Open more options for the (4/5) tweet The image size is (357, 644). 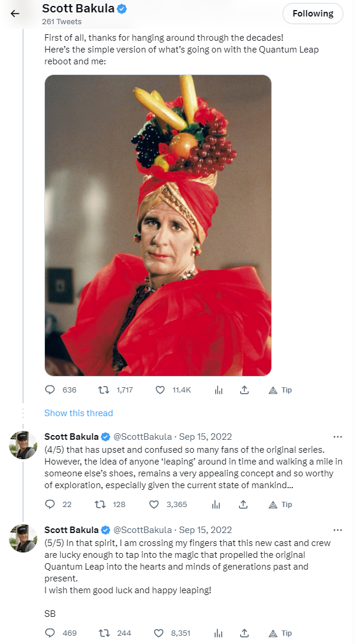point(338,437)
